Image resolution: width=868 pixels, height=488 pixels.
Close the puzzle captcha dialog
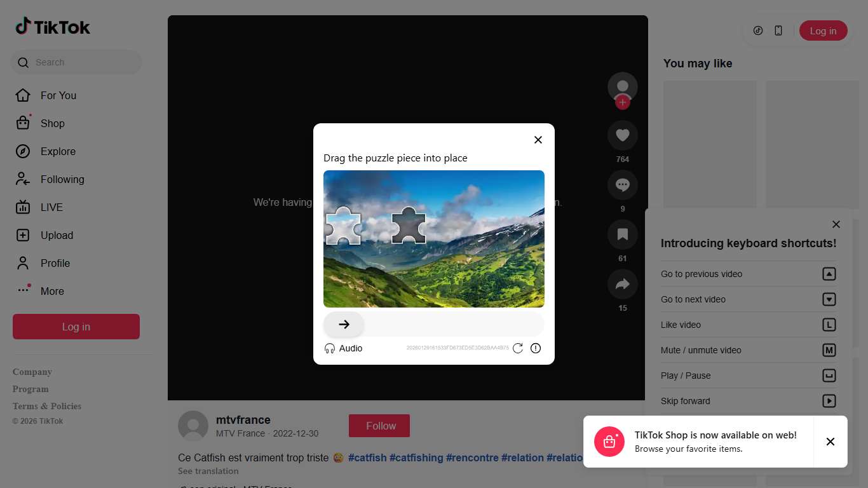click(x=538, y=140)
